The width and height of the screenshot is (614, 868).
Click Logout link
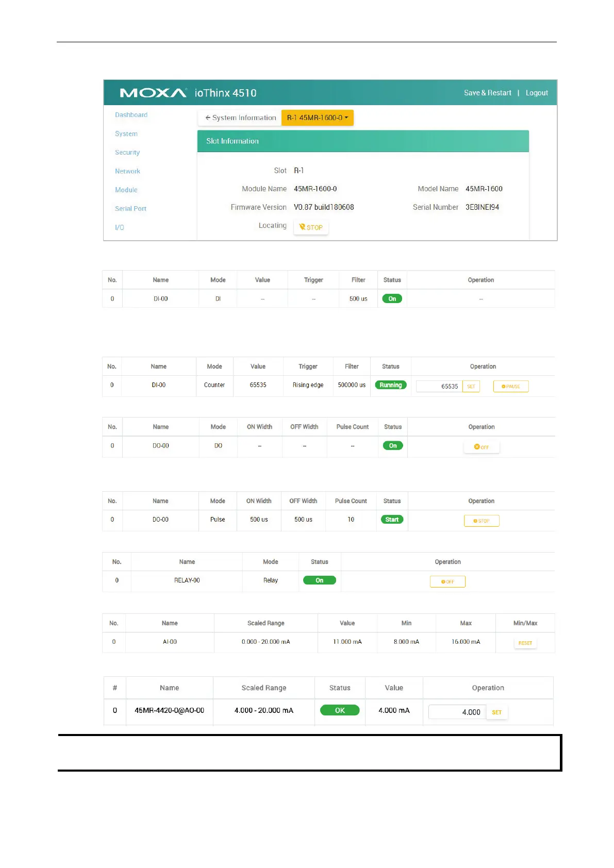tap(537, 93)
